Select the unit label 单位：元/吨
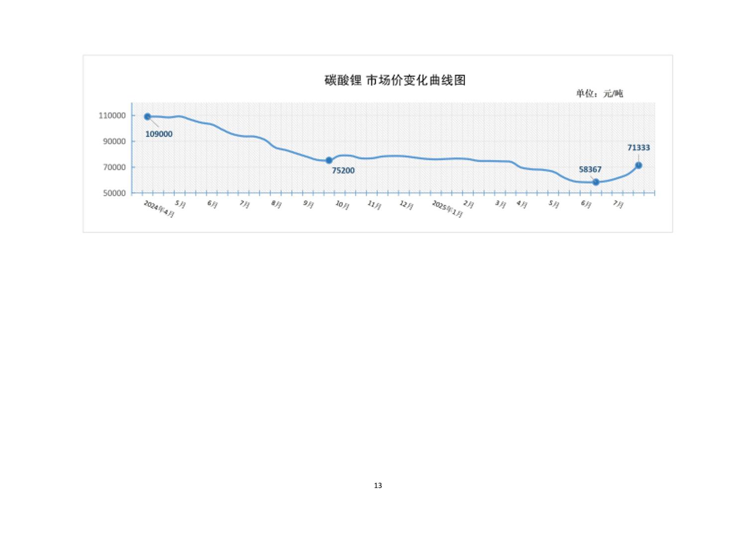This screenshot has height=534, width=756. click(599, 93)
